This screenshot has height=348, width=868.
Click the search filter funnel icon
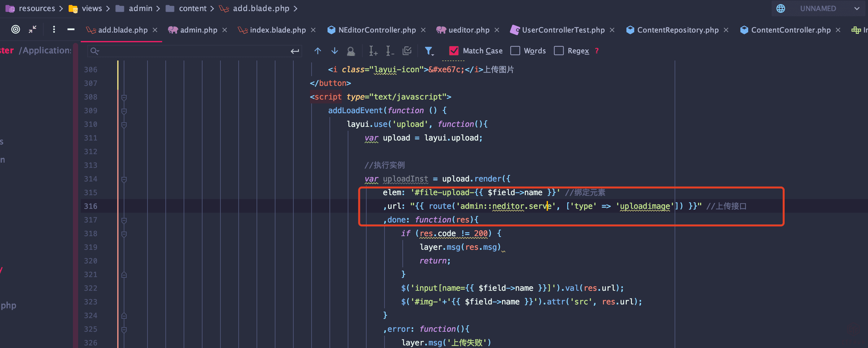point(428,51)
